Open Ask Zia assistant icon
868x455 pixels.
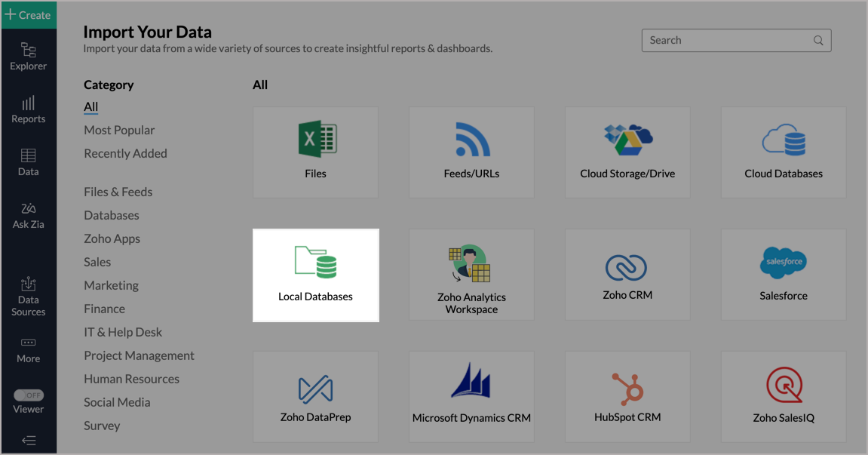pos(28,216)
